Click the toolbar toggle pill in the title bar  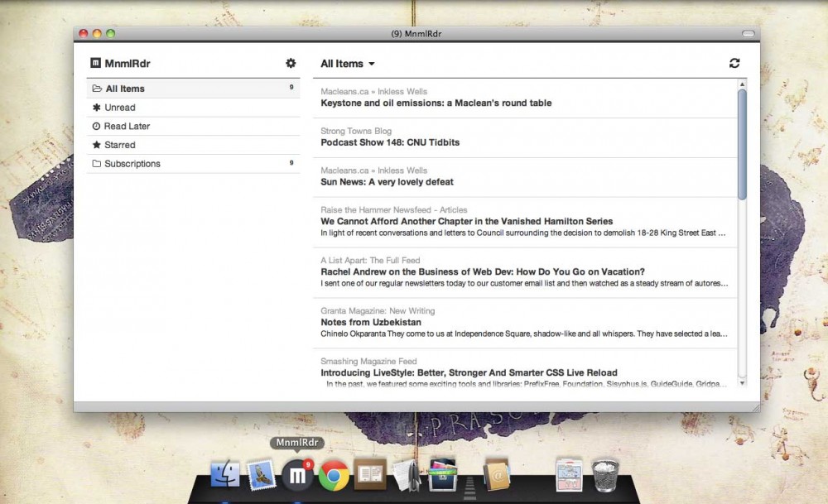[748, 33]
